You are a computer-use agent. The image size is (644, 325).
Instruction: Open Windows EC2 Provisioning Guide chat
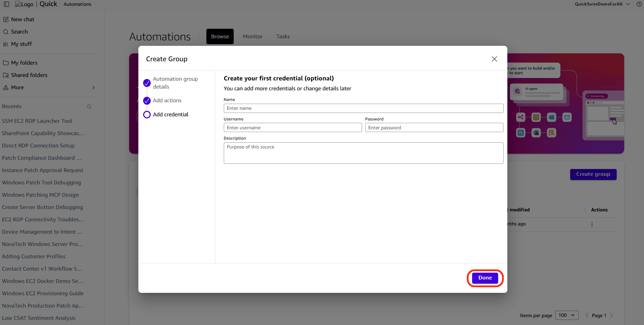(43, 294)
